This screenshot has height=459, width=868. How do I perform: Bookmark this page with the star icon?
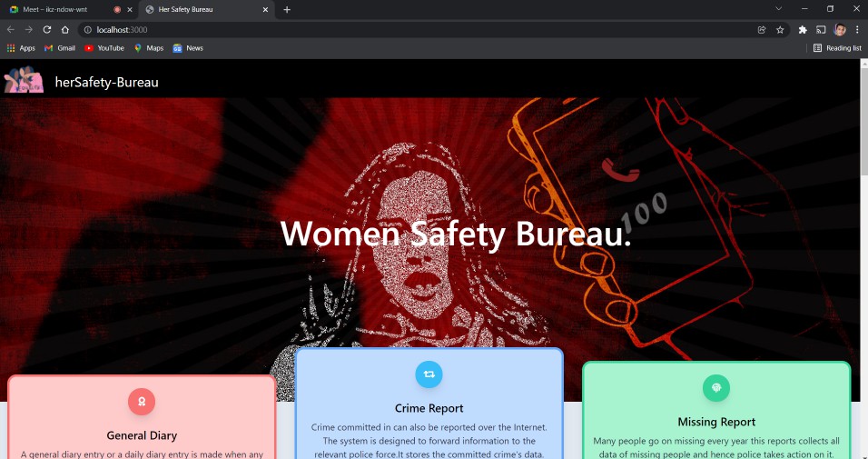[780, 29]
